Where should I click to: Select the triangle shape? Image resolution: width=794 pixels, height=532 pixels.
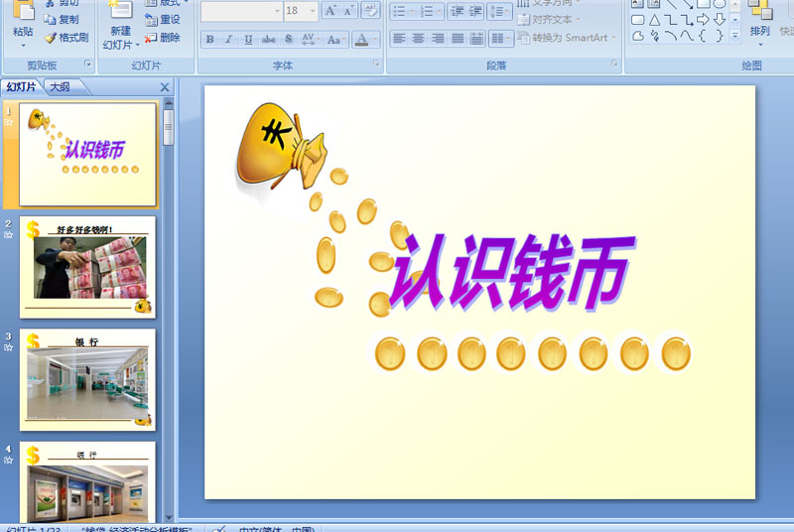[654, 20]
